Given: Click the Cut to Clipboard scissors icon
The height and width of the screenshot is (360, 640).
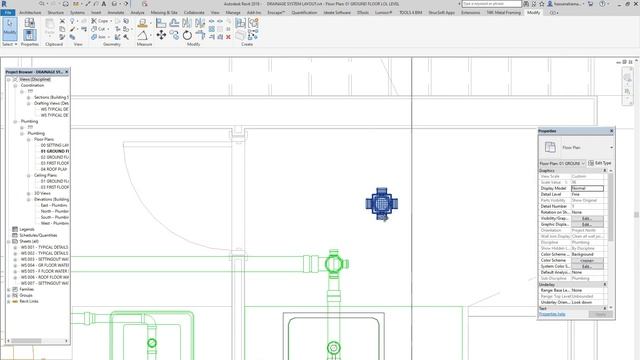Looking at the screenshot, I should pos(62,21).
